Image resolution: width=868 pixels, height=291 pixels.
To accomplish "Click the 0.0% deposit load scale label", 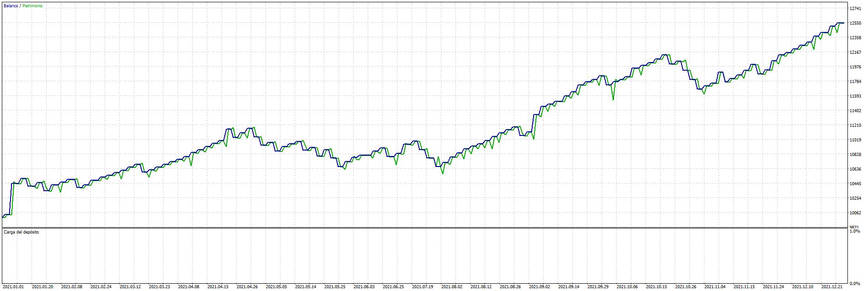I will click(x=855, y=283).
